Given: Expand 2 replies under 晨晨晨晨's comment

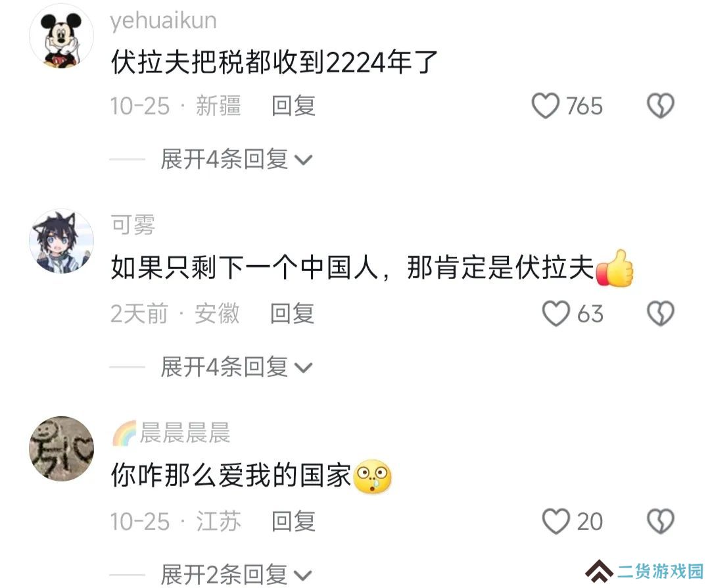Looking at the screenshot, I should [x=237, y=574].
